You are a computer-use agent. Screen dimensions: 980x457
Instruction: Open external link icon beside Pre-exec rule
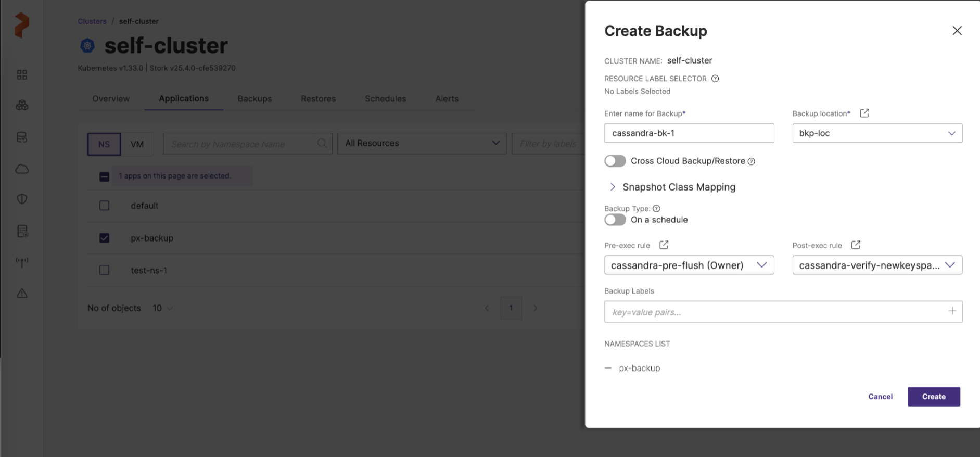(x=664, y=245)
